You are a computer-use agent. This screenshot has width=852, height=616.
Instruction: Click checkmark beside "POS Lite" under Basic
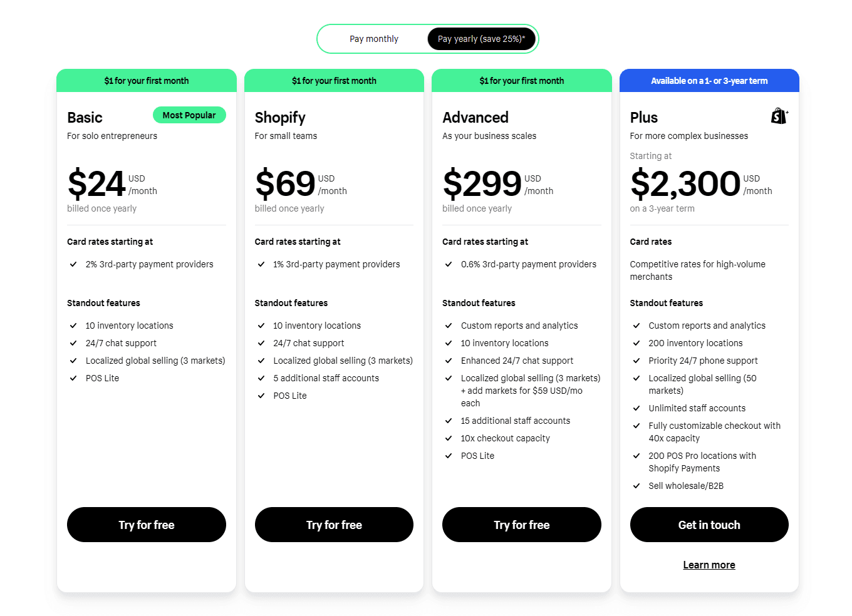tap(73, 378)
